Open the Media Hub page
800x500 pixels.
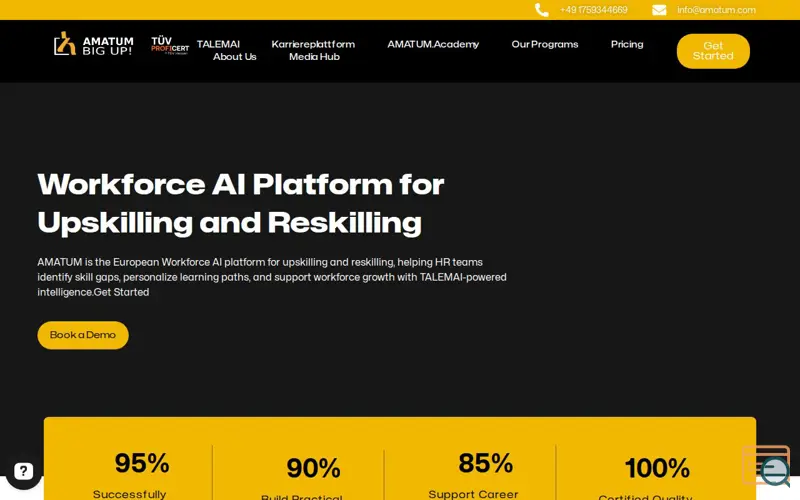point(314,57)
